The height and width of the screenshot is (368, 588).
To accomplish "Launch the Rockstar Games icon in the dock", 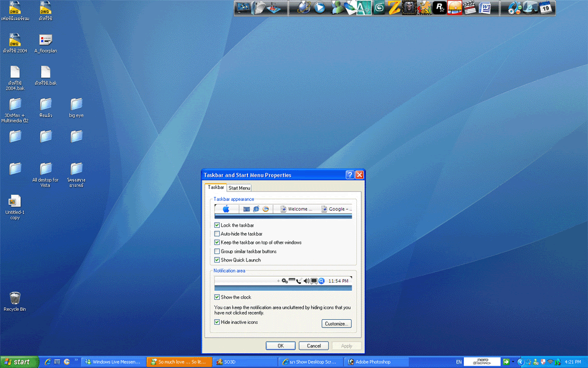I will (x=439, y=8).
